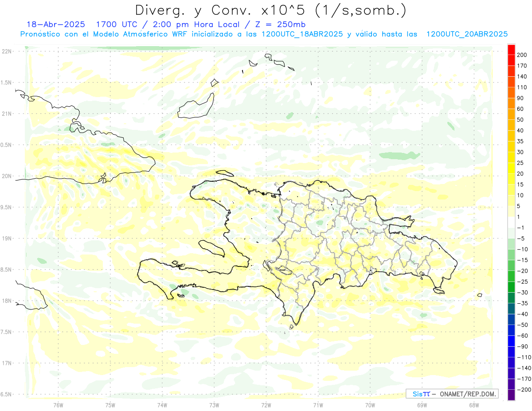Click the colorbar value '15'
Screen dimensions: 532x411
(520, 184)
